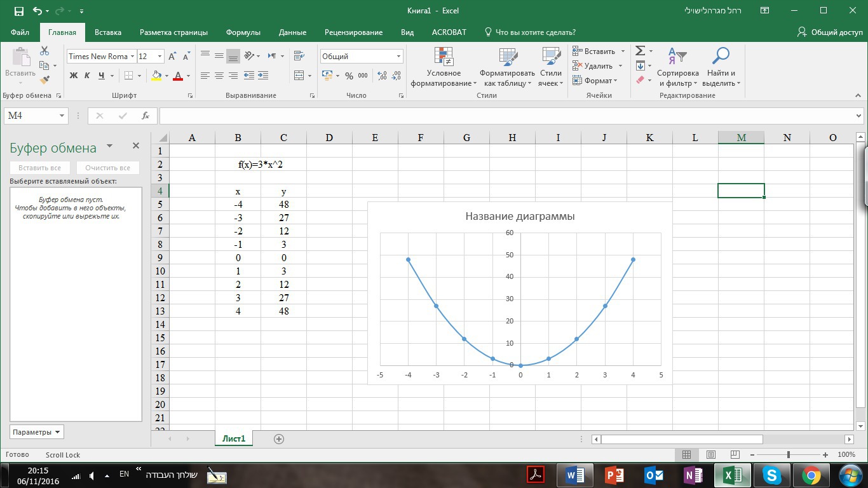This screenshot has width=868, height=488.
Task: Click in the formula bar input
Action: point(506,116)
